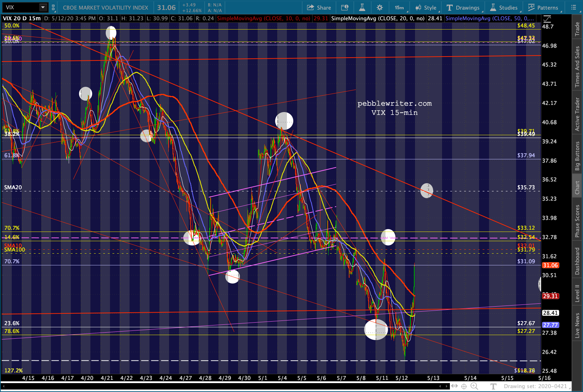Click the Edit Studies flask icon

pyautogui.click(x=362, y=7)
